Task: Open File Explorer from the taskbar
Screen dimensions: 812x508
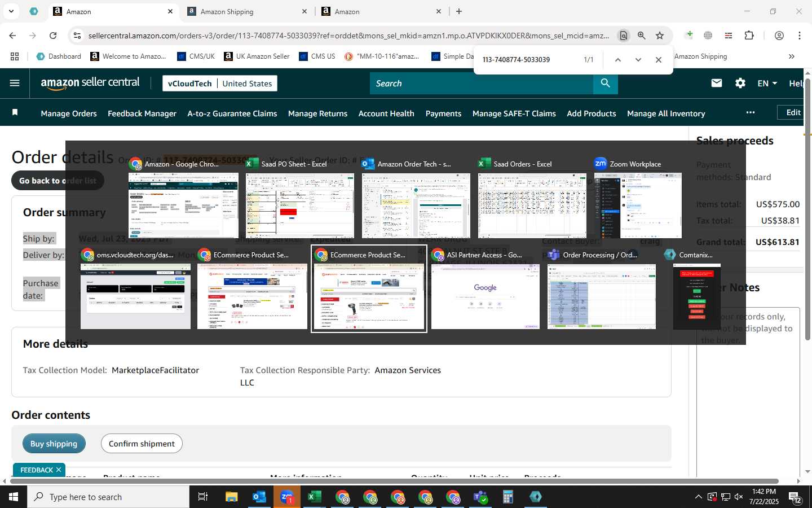Action: (x=232, y=497)
